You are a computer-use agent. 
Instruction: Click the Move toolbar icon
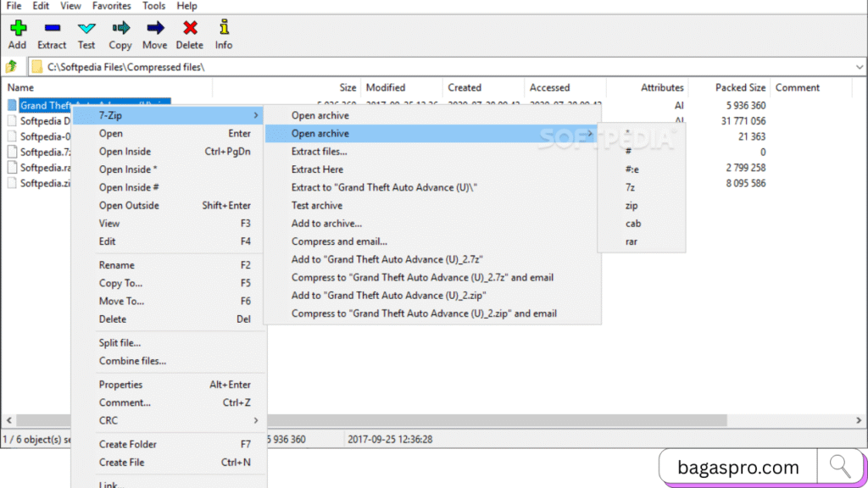[154, 34]
